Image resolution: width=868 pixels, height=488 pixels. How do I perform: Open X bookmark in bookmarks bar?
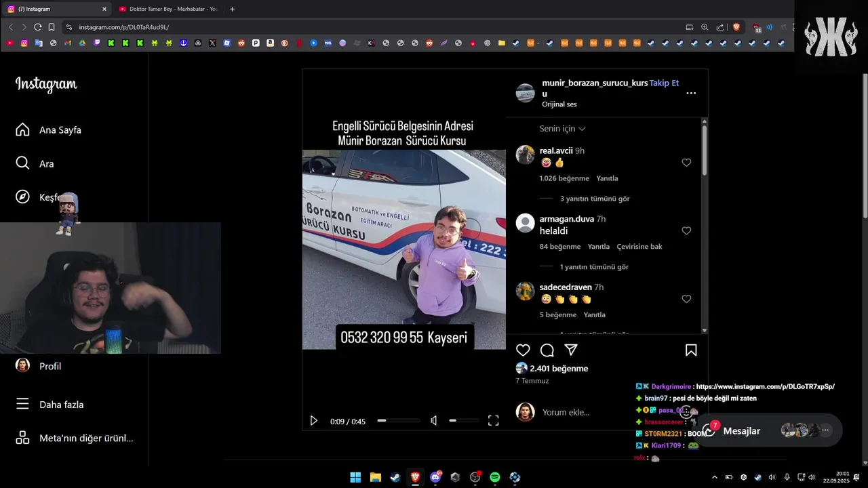coord(212,43)
